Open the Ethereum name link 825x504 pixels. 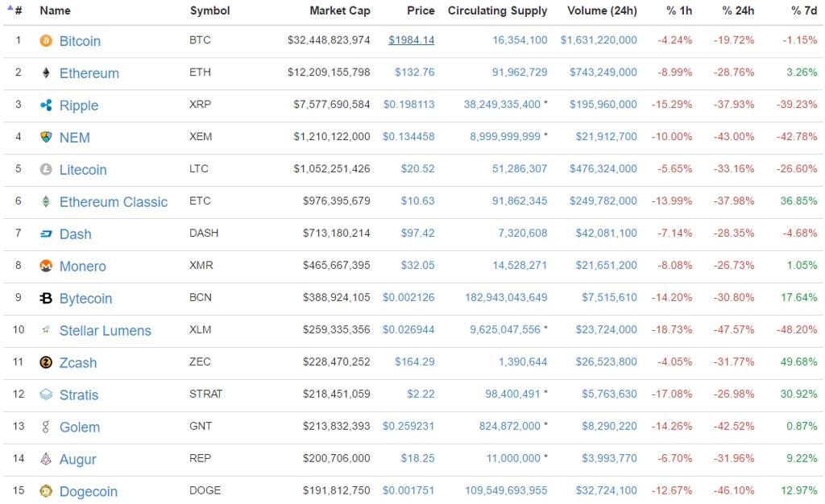pos(89,73)
